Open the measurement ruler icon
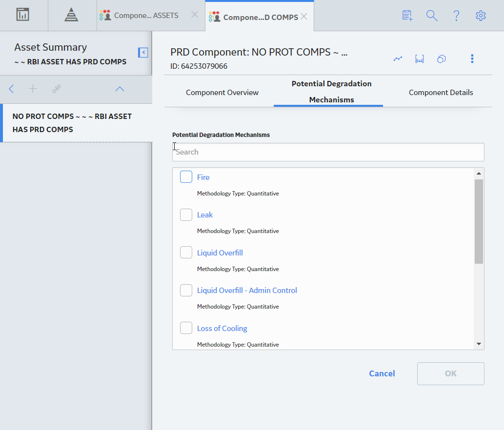504x430 pixels. [x=420, y=59]
